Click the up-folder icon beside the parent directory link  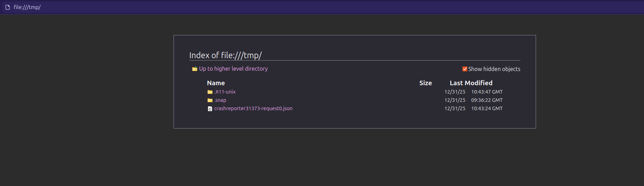click(x=195, y=69)
